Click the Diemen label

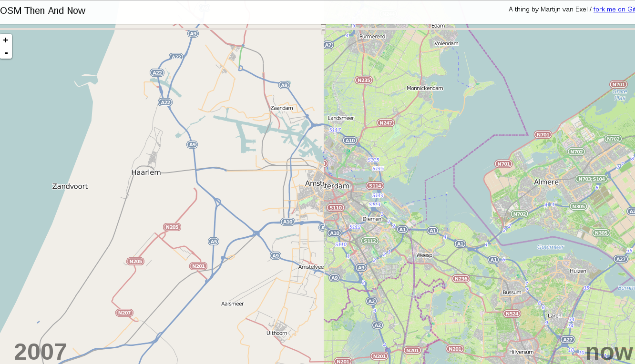click(x=372, y=219)
